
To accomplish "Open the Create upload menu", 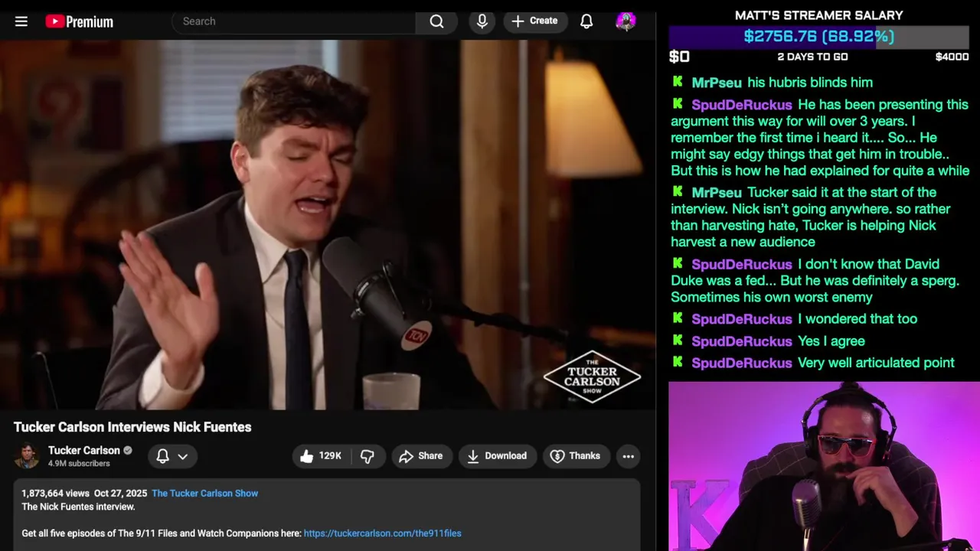I will (x=535, y=21).
